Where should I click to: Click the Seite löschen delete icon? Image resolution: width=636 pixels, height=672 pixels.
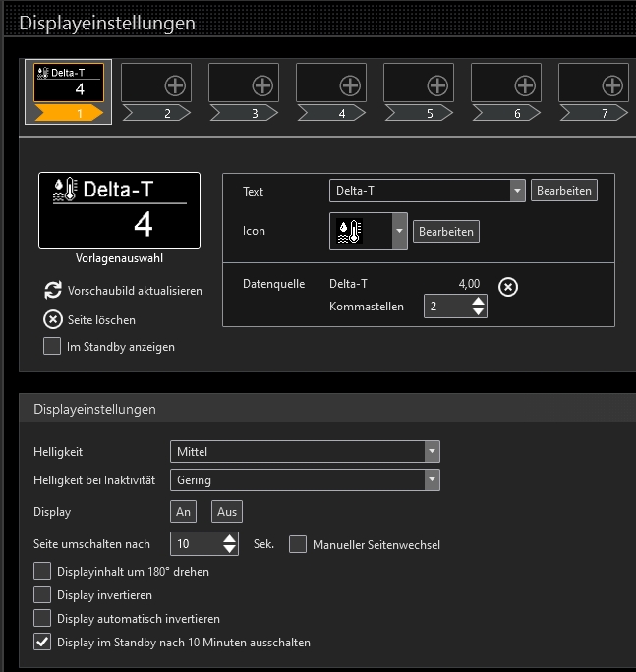click(53, 319)
